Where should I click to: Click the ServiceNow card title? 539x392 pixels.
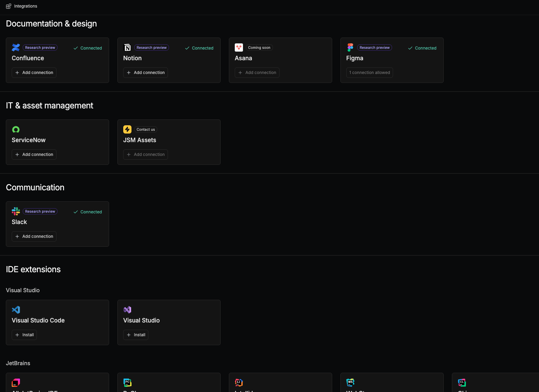click(x=29, y=140)
